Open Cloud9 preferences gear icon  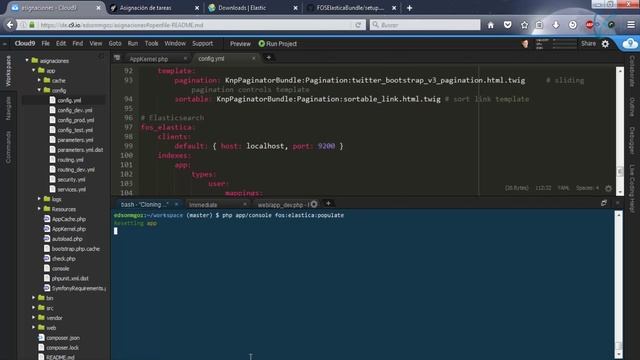point(605,44)
